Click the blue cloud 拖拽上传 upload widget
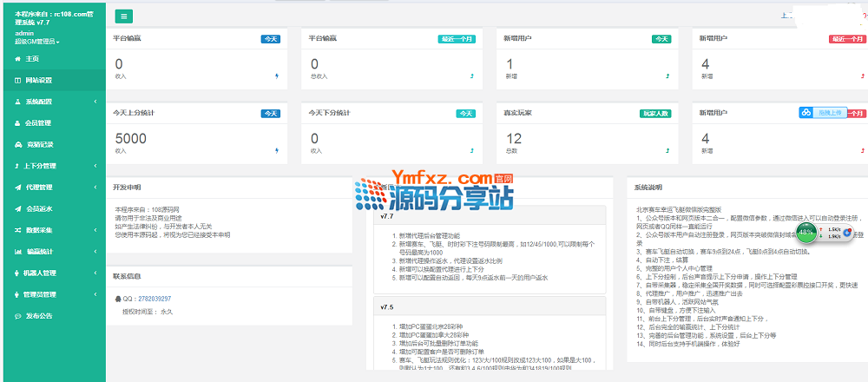Screen dimensions: 868x382 coord(821,113)
